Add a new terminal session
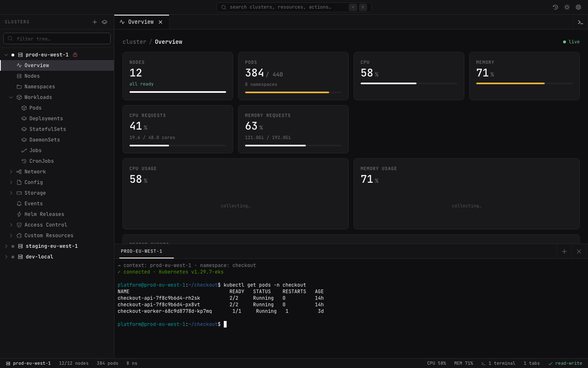The image size is (588, 368). (564, 251)
